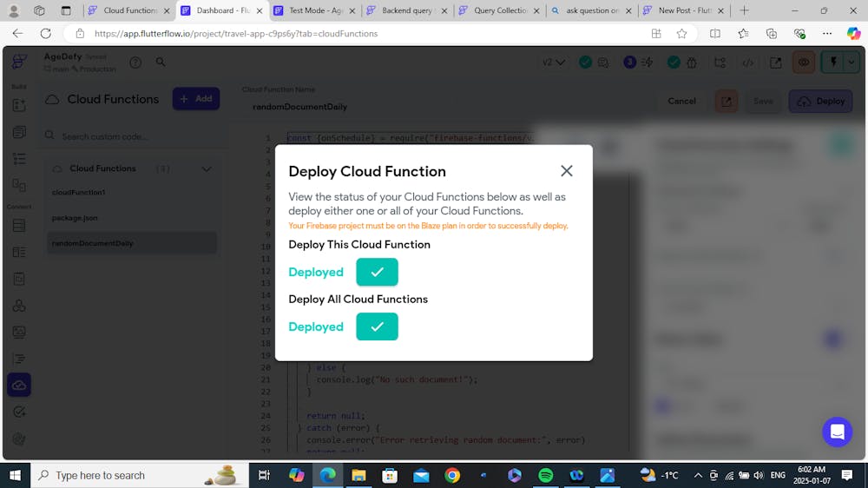The width and height of the screenshot is (868, 488).
Task: Open the Theme Settings palette icon in sidebar
Action: coord(19,439)
